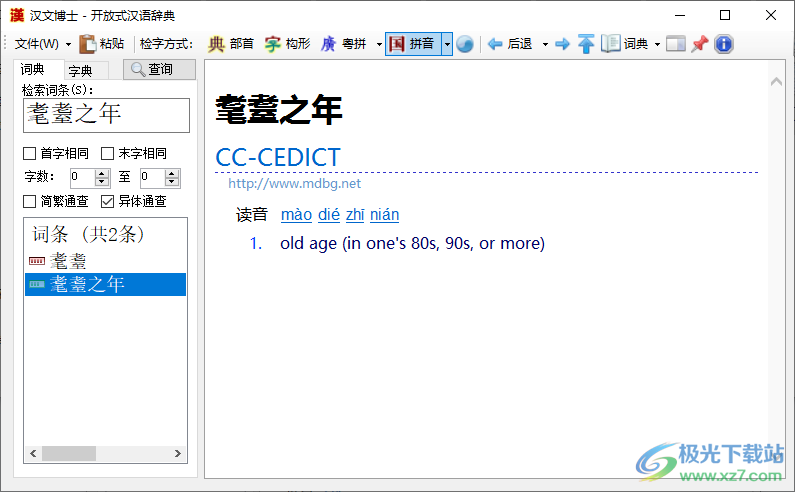Enable the 首字相同 checkbox

[x=29, y=153]
